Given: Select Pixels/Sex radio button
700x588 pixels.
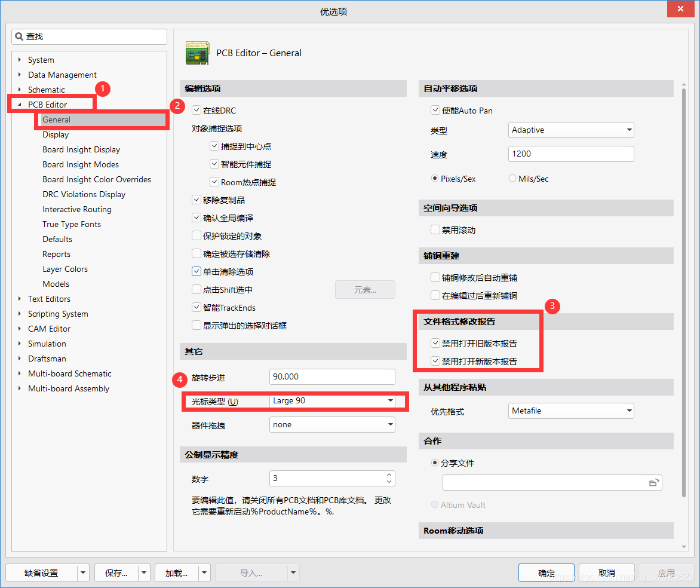Looking at the screenshot, I should 434,178.
